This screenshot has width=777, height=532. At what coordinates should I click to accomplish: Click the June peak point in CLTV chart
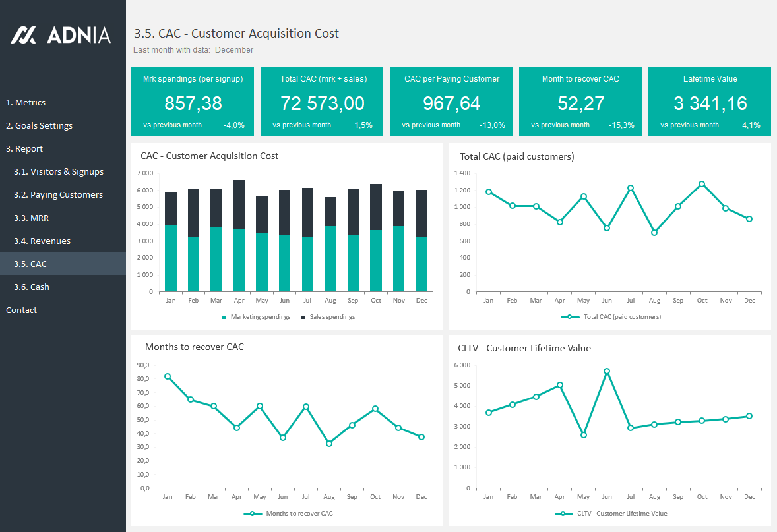point(607,371)
